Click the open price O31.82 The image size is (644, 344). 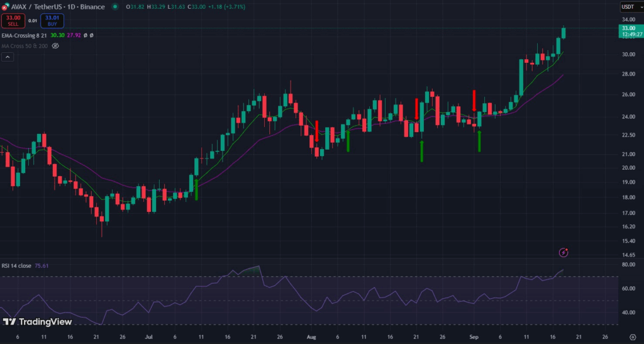(x=135, y=6)
